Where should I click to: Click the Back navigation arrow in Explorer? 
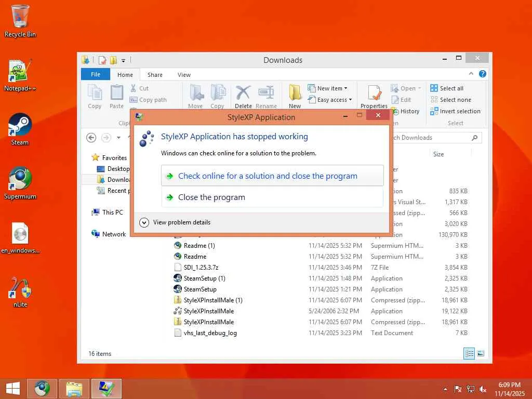coord(91,137)
